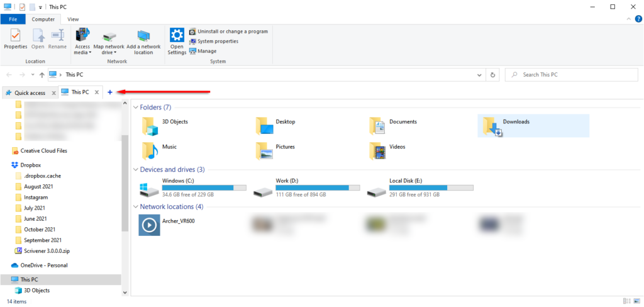Screen dimensions: 644x307
Task: Select the Windows (C:) drive
Action: [x=193, y=187]
